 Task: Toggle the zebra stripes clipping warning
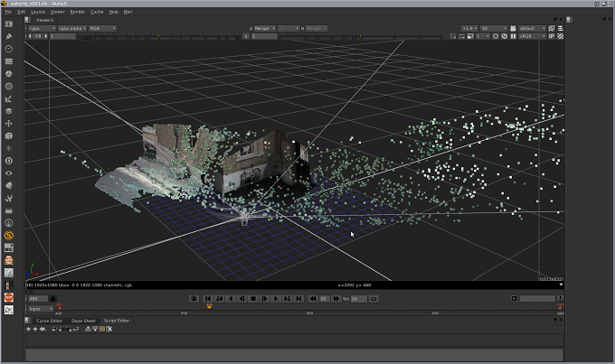pyautogui.click(x=561, y=36)
